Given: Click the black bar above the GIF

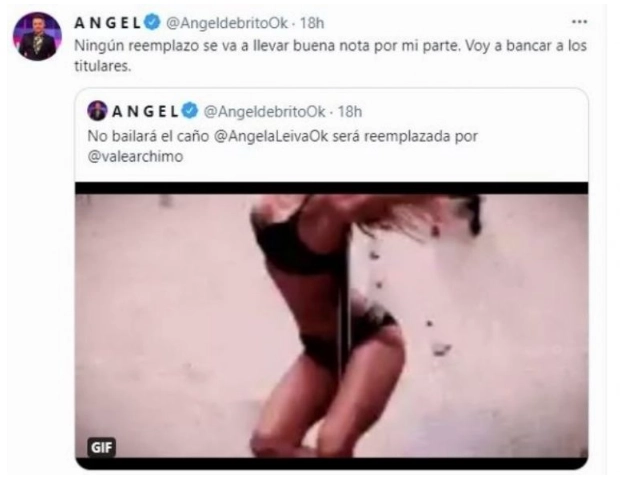Looking at the screenshot, I should [332, 188].
